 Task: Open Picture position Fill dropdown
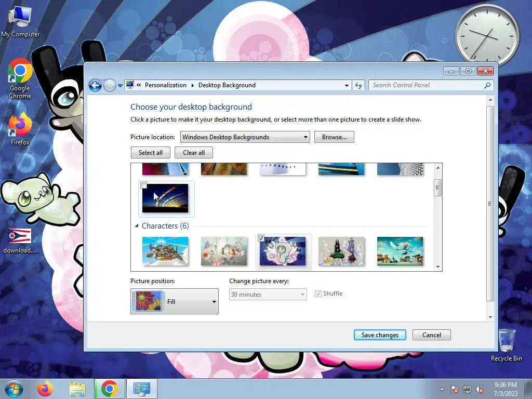pos(175,301)
